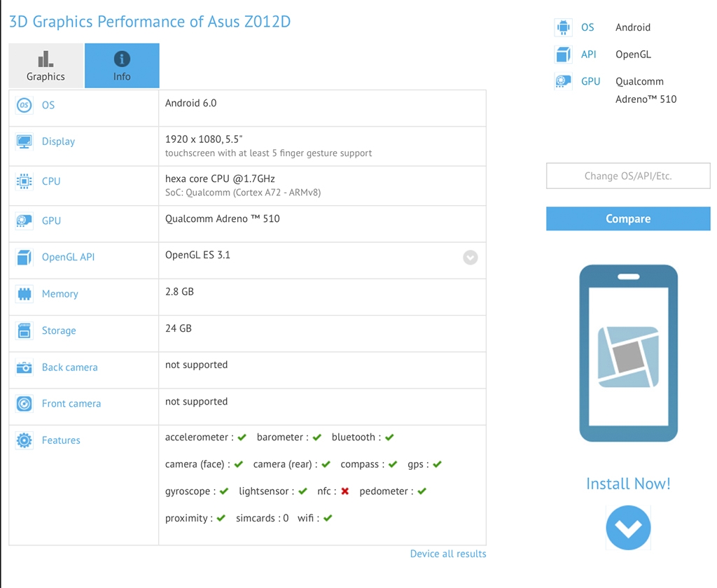Click the Memory label
The width and height of the screenshot is (717, 588).
click(60, 293)
